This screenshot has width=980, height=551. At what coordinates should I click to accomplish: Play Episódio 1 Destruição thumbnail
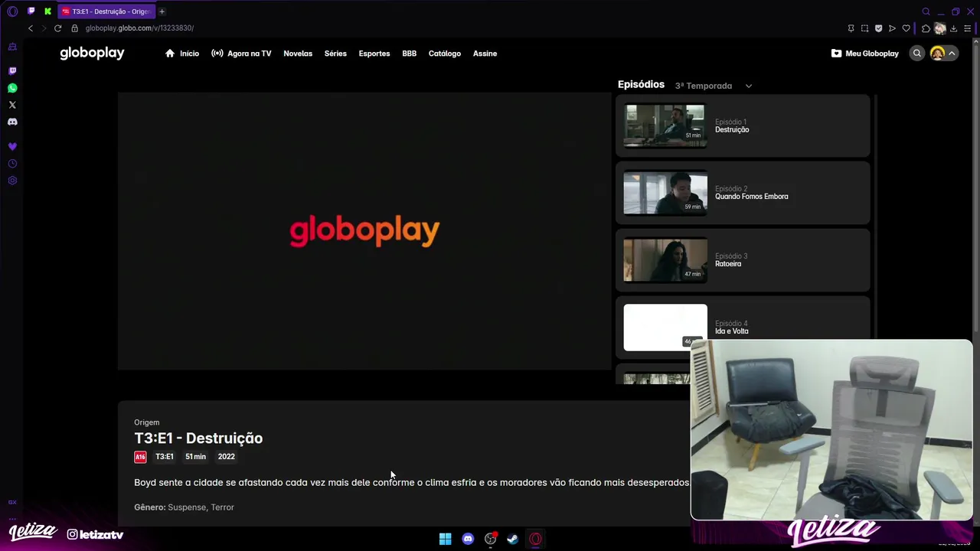click(x=665, y=125)
